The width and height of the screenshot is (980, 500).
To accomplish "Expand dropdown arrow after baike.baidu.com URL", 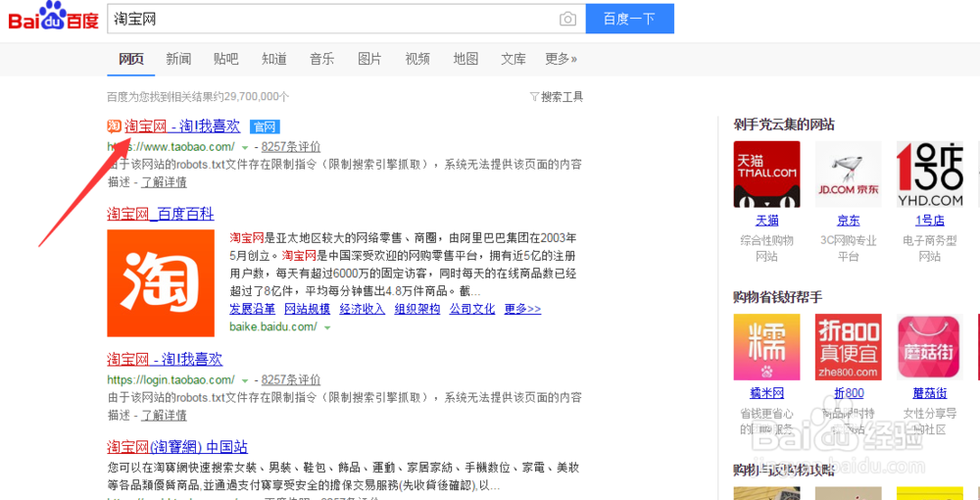I will (x=327, y=326).
